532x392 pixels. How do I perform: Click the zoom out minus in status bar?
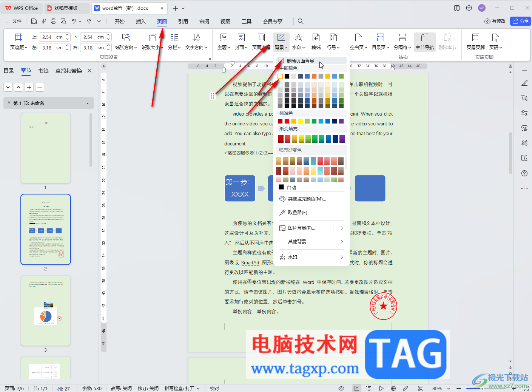pos(459,388)
